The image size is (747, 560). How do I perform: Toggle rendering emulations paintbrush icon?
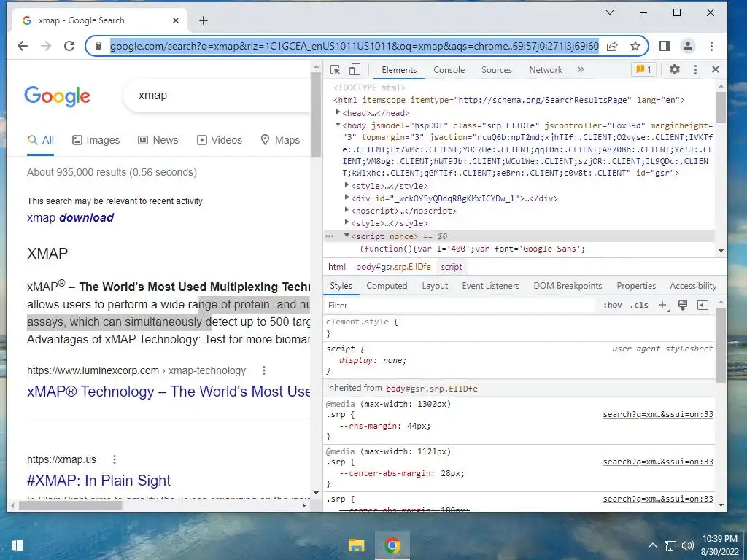(x=683, y=306)
